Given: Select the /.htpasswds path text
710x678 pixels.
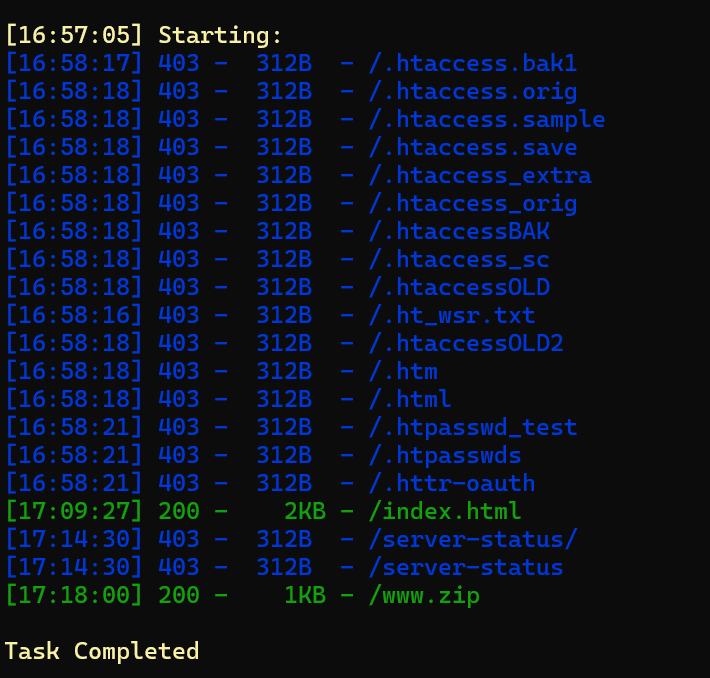Looking at the screenshot, I should coord(445,456).
